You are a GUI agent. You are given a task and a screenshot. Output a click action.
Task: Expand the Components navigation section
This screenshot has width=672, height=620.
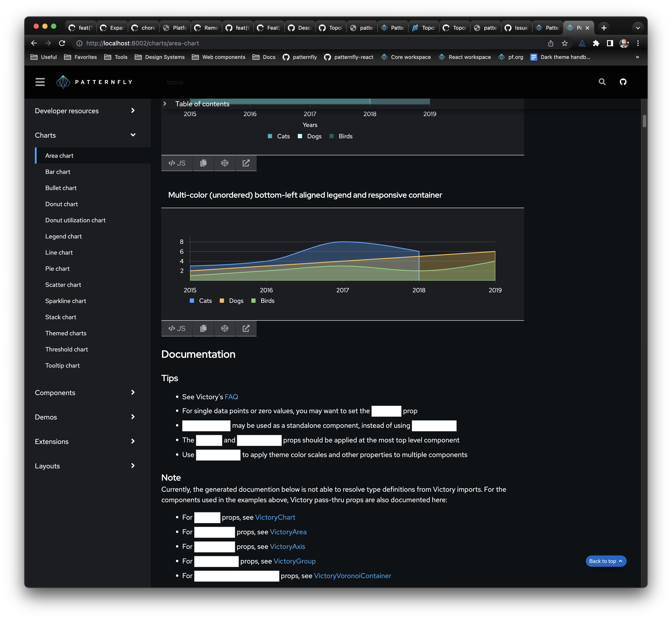pyautogui.click(x=133, y=392)
